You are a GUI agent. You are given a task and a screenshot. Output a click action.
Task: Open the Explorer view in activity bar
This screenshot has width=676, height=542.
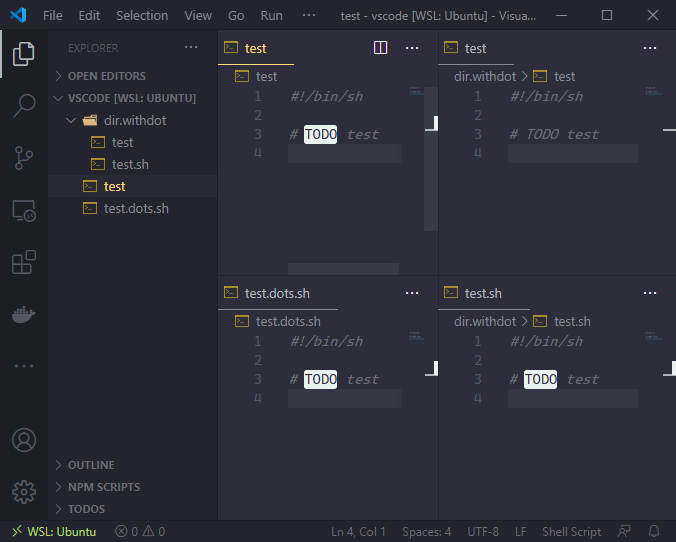pos(24,54)
